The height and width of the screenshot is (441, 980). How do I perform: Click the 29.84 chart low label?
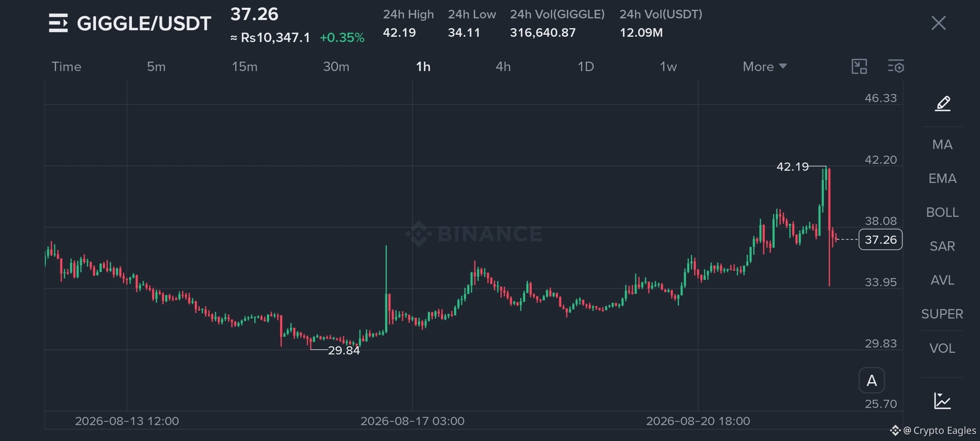(344, 350)
